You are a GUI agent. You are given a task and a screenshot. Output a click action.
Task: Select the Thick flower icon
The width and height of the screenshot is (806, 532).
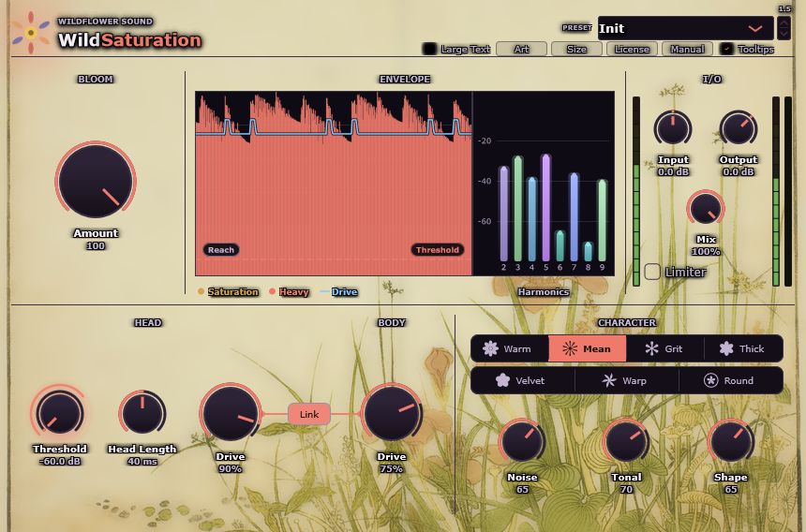click(726, 348)
